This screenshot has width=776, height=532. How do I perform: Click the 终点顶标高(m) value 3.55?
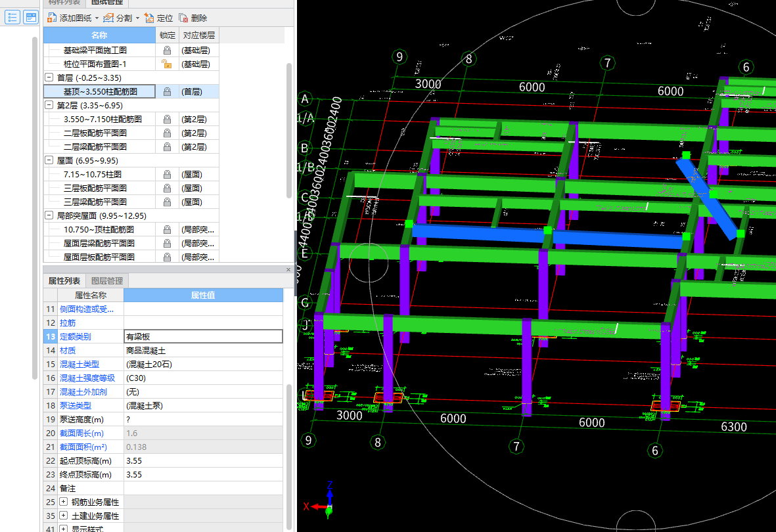pyautogui.click(x=203, y=475)
